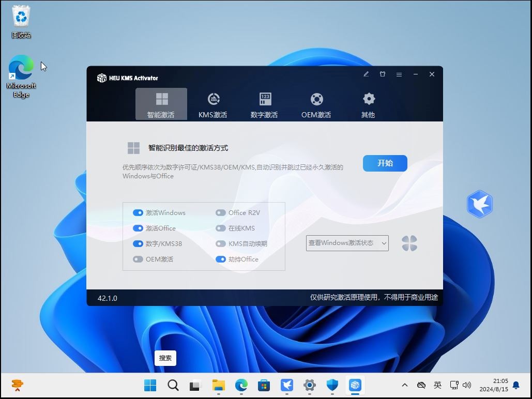Click the four-petal refresh icon beside the dropdown

409,243
